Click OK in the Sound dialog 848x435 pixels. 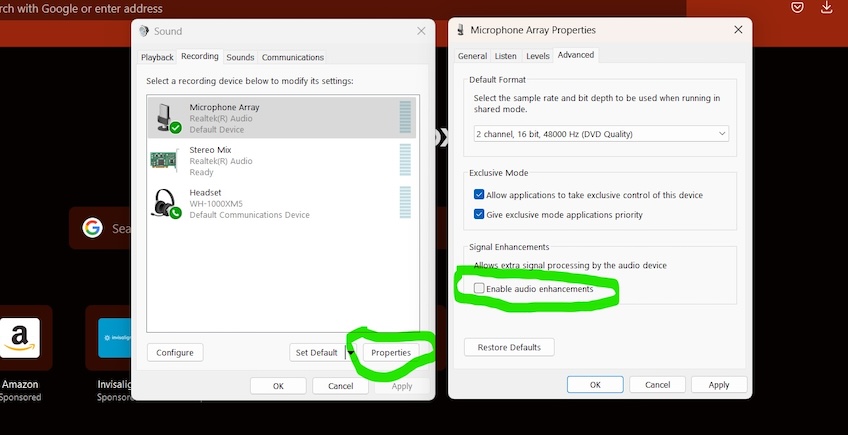coord(278,386)
